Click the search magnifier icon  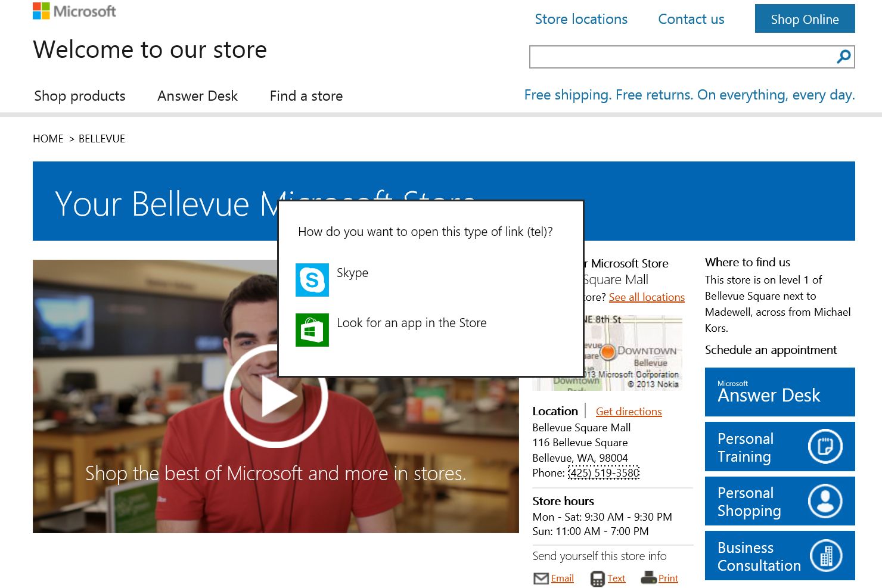pyautogui.click(x=844, y=57)
